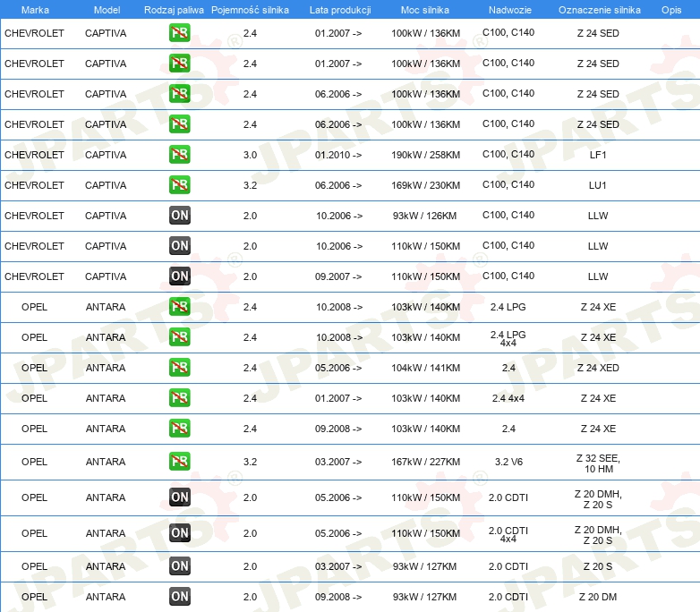Select the Rodzaj paliwa column header

[x=174, y=9]
